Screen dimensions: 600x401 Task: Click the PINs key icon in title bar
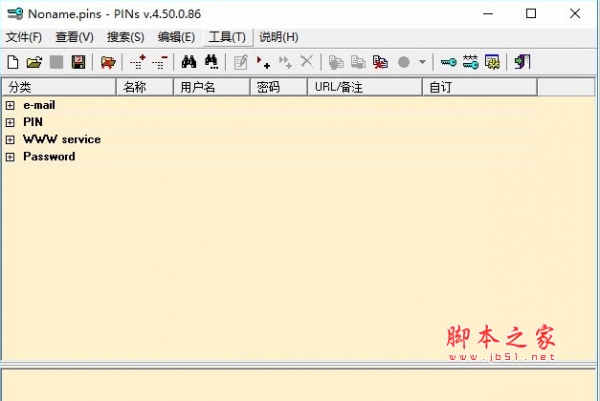pyautogui.click(x=15, y=14)
